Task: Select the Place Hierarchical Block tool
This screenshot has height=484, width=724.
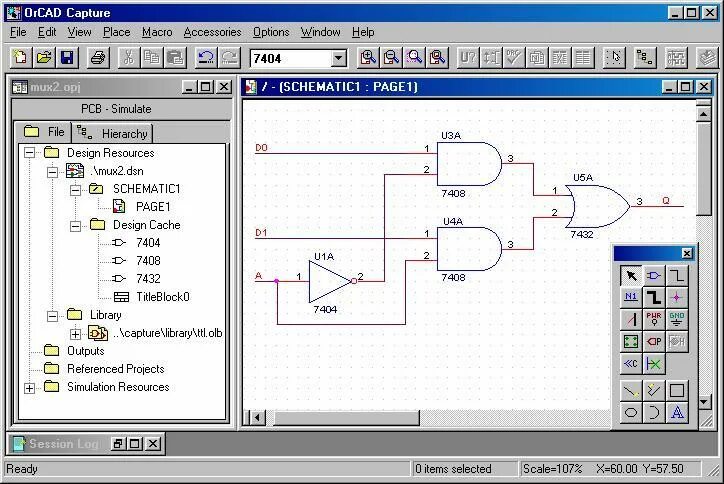Action: point(631,341)
